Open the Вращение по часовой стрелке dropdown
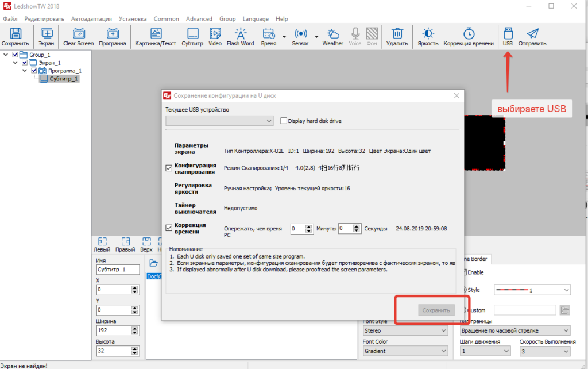 click(515, 330)
